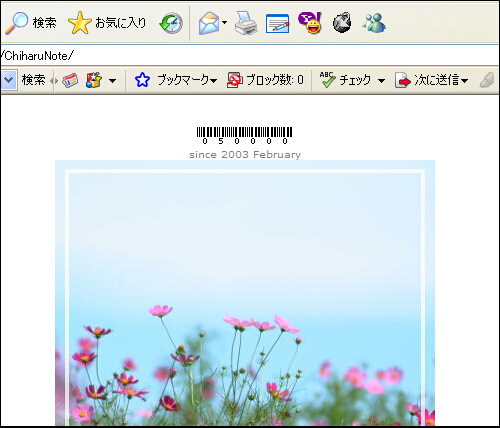Open Favorites (お気に入り) star button
This screenshot has height=428, width=500.
(107, 23)
